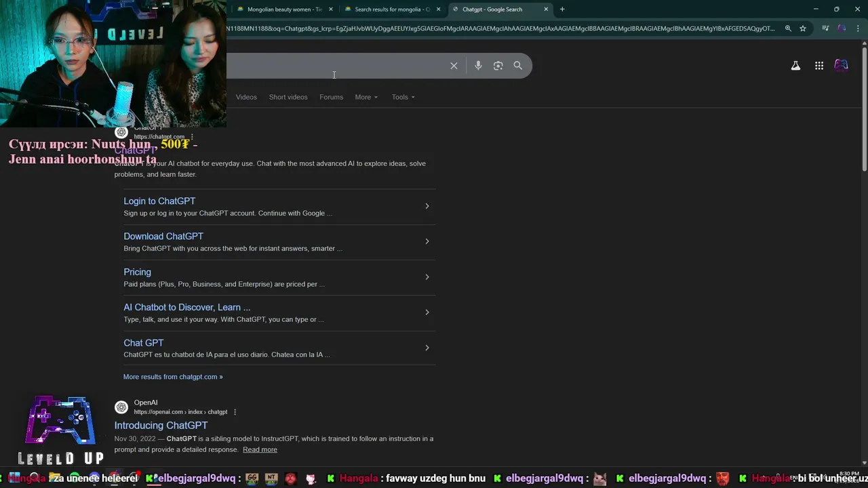Screen dimensions: 868x488
Task: Open the Google apps grid
Action: [819, 66]
